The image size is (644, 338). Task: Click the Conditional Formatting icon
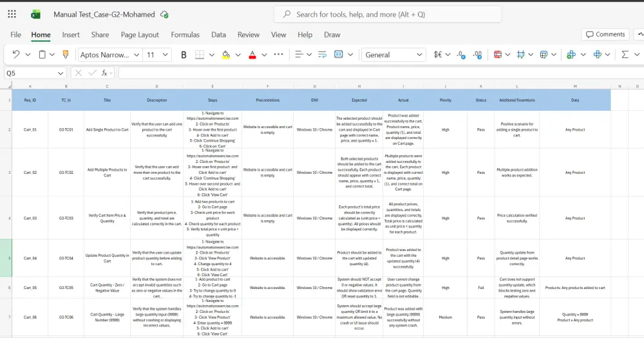[x=497, y=55]
